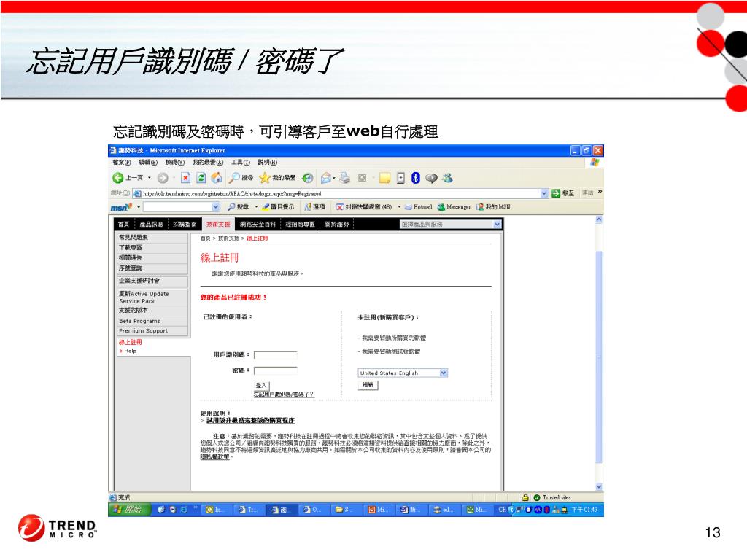Click the Bluetooth toolbar icon
Screen dimensions: 747x560
(415, 178)
